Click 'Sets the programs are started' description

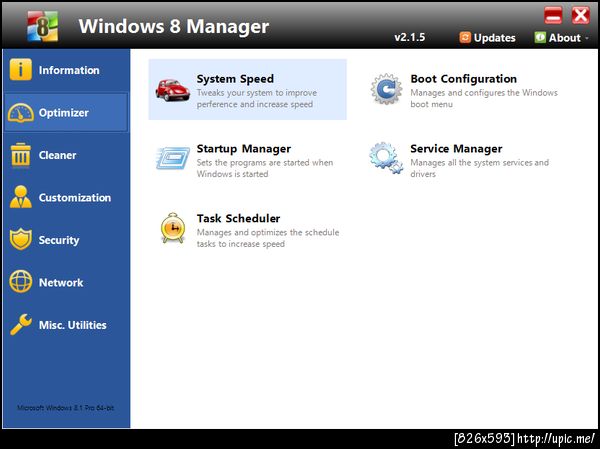click(265, 162)
